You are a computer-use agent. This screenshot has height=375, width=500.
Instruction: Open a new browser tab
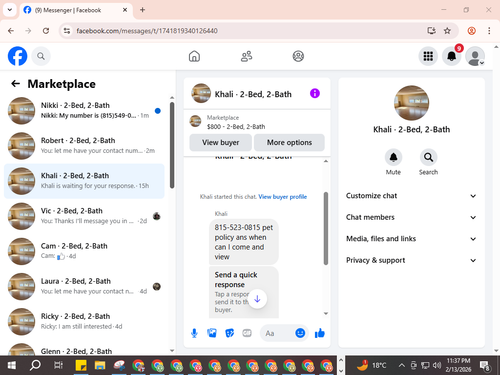click(142, 10)
